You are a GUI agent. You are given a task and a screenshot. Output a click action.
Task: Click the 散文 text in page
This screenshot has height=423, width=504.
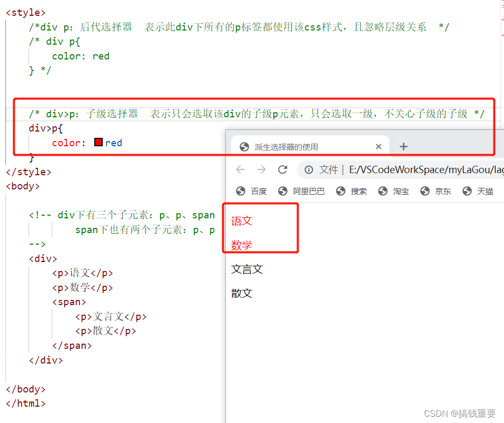[x=242, y=293]
